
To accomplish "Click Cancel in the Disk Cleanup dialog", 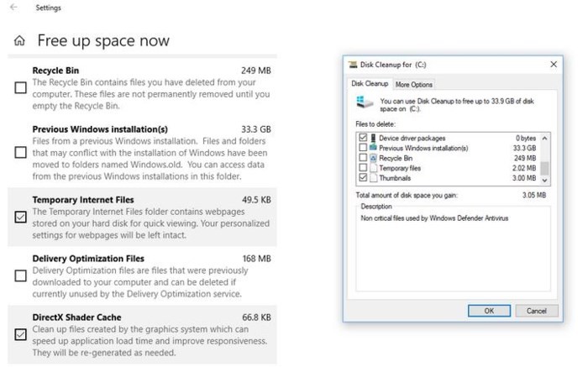I will [x=536, y=311].
